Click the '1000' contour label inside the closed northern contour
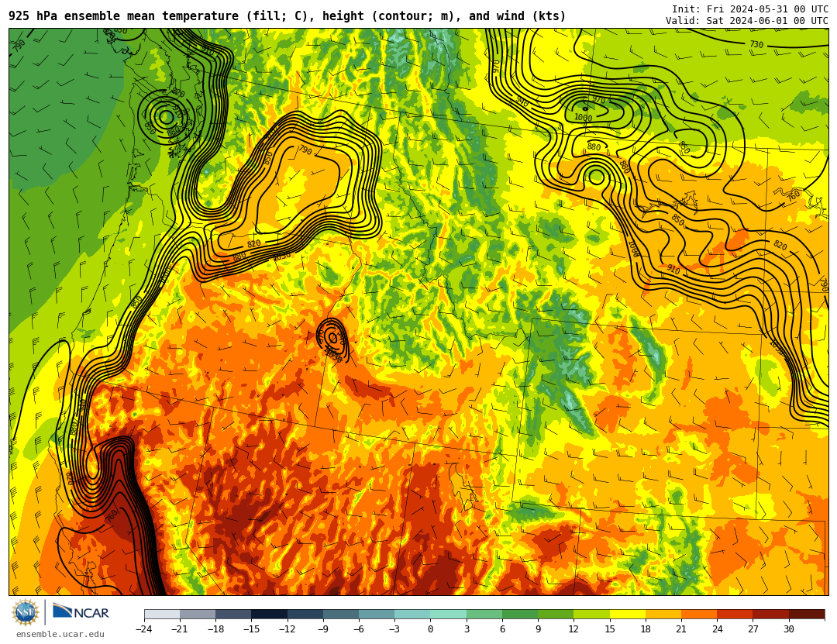Screen dimensions: 837x644 583,118
